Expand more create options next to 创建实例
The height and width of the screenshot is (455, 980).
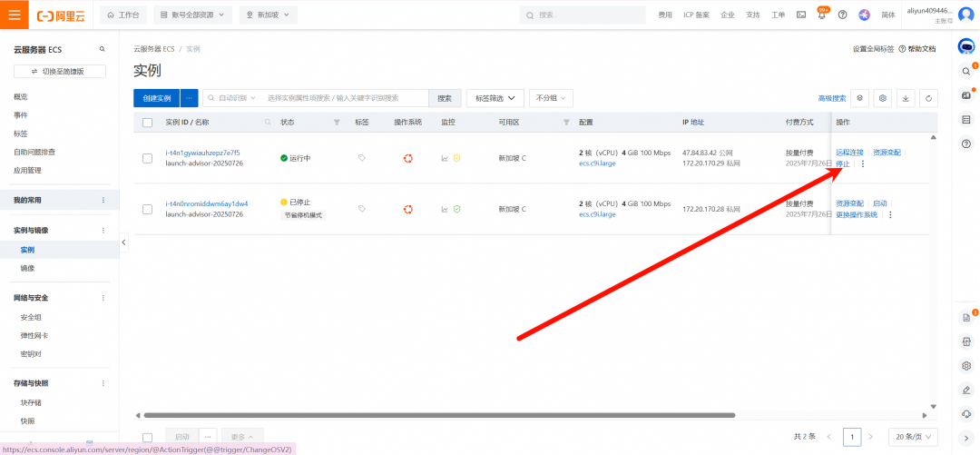click(x=190, y=98)
